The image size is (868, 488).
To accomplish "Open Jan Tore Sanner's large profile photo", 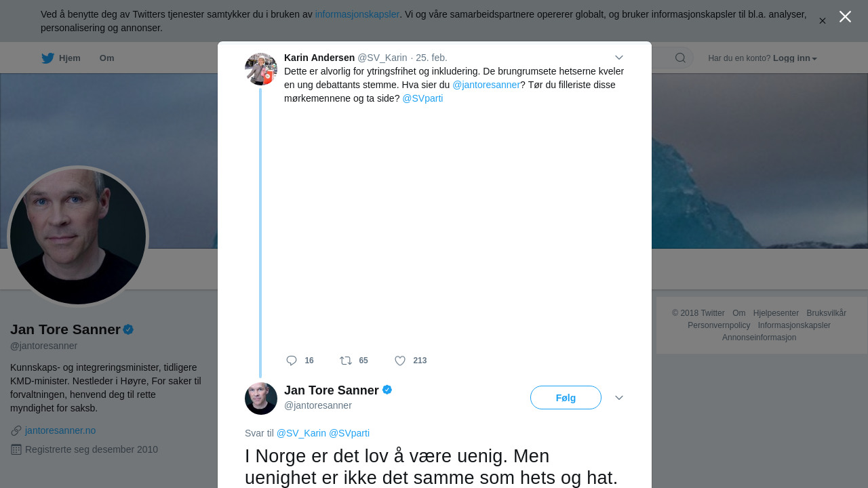I will pyautogui.click(x=78, y=237).
